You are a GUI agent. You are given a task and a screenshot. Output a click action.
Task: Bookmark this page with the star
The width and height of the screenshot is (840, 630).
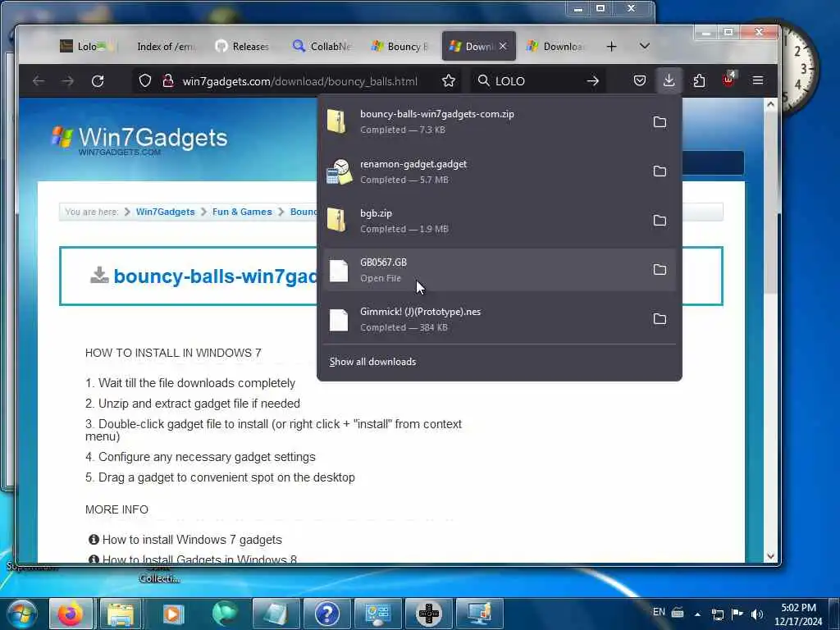(449, 81)
